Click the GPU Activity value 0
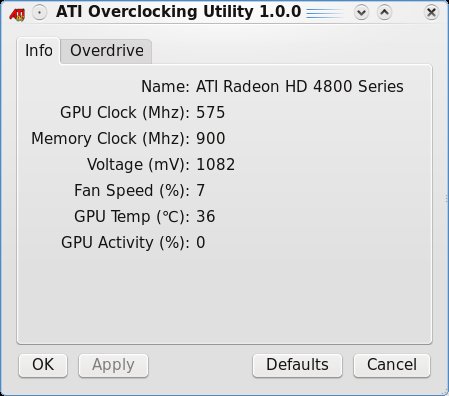The image size is (449, 396). click(x=200, y=243)
